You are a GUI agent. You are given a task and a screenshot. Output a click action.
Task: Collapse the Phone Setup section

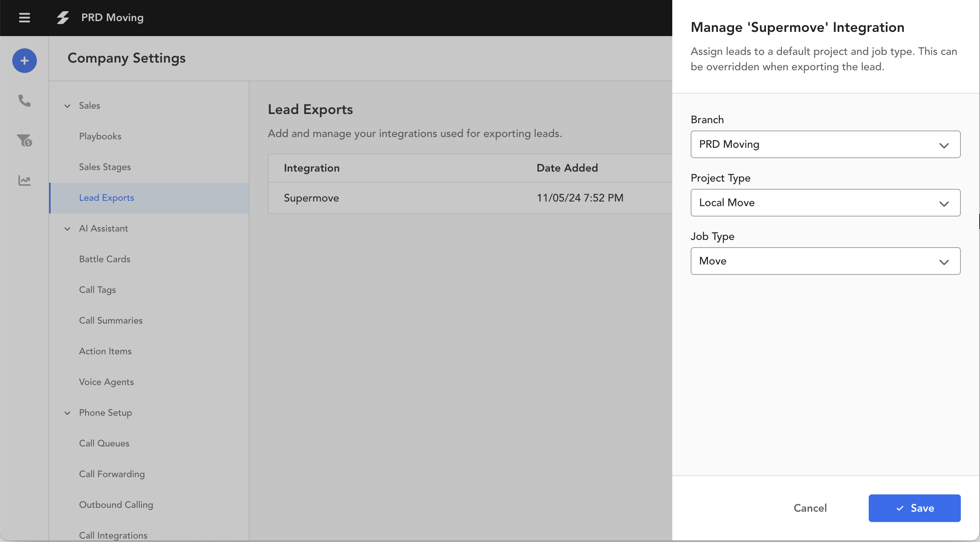[x=67, y=413]
